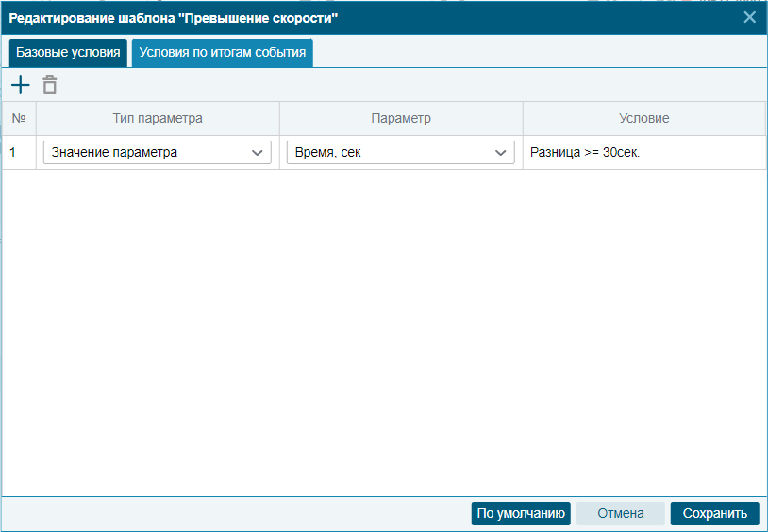768x532 pixels.
Task: Click the По умолчанию button
Action: coord(521,513)
